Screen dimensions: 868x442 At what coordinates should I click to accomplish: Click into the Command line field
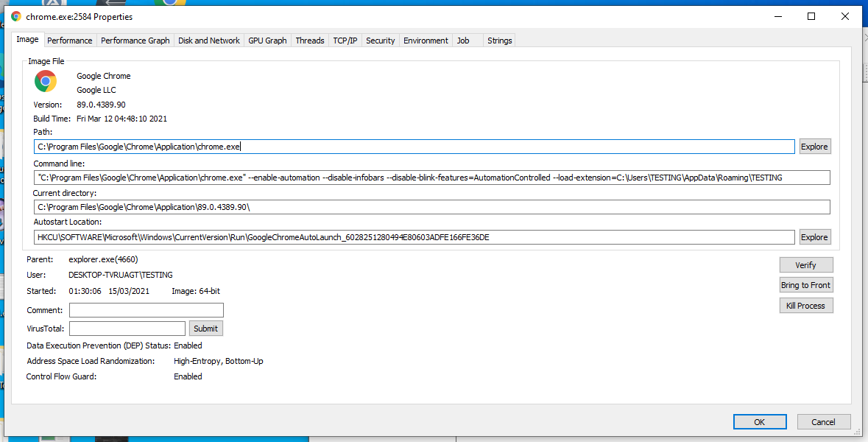coord(431,178)
